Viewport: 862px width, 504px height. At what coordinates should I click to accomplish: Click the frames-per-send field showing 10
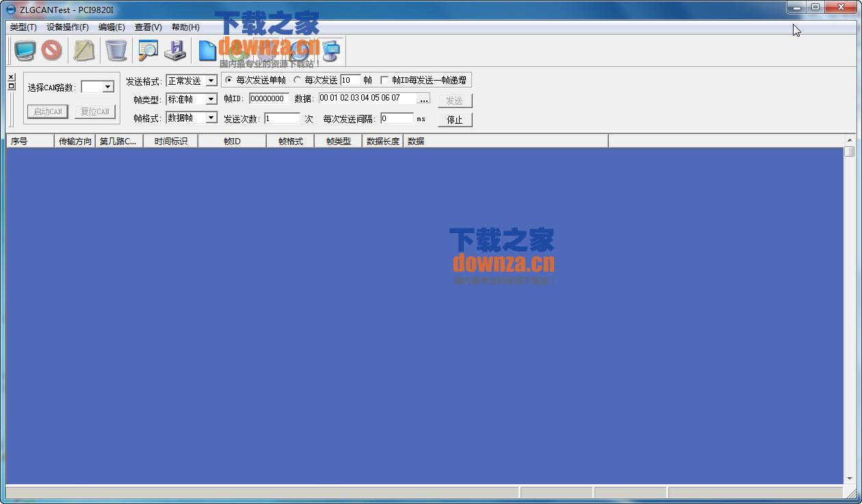click(x=350, y=80)
